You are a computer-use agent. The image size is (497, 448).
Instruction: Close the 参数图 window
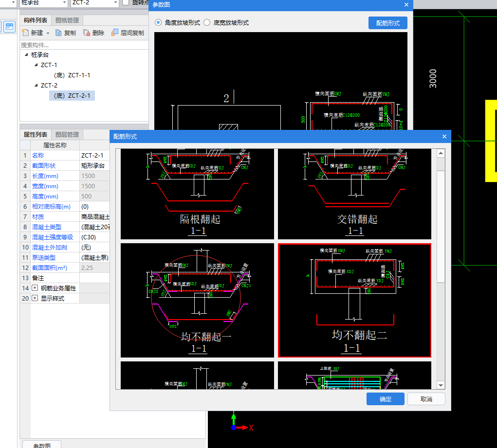[406, 4]
